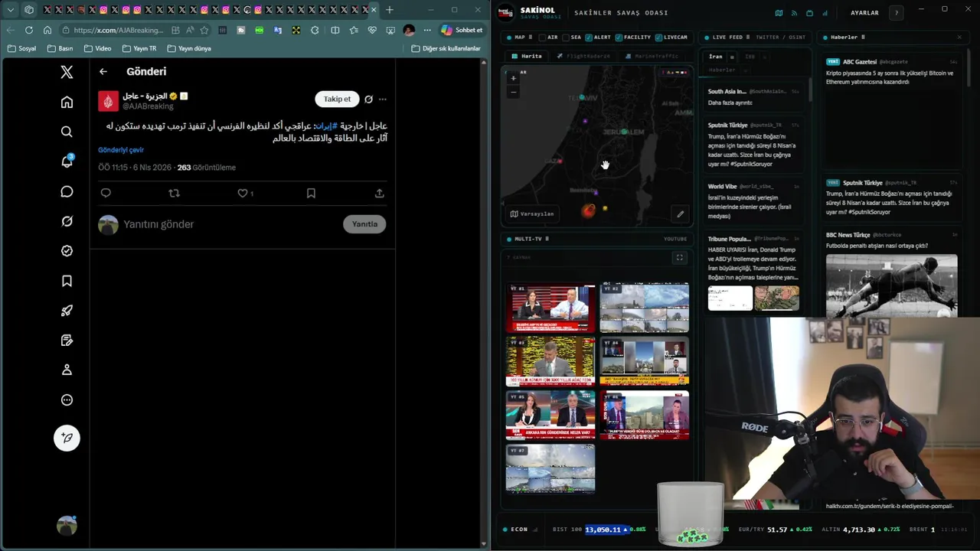This screenshot has height=551, width=980.
Task: Open the chart icon in Sakinol header
Action: pyautogui.click(x=825, y=13)
